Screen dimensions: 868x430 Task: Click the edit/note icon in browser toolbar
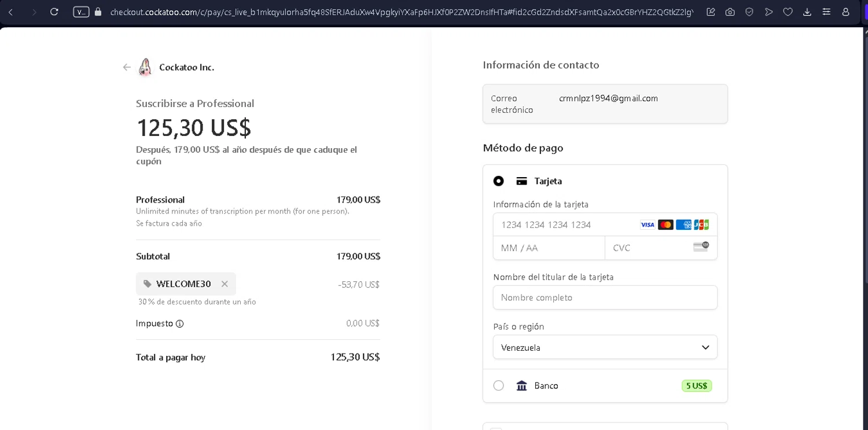pos(711,12)
